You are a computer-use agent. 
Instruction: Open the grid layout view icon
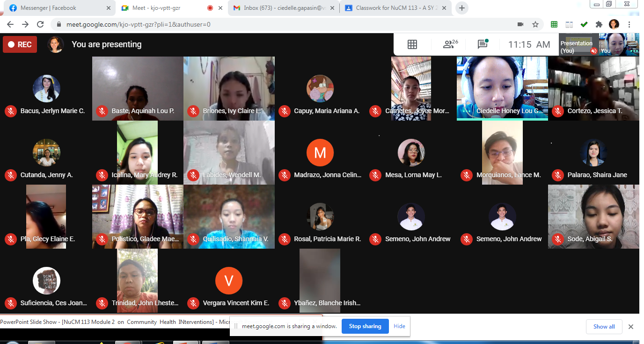pos(412,44)
